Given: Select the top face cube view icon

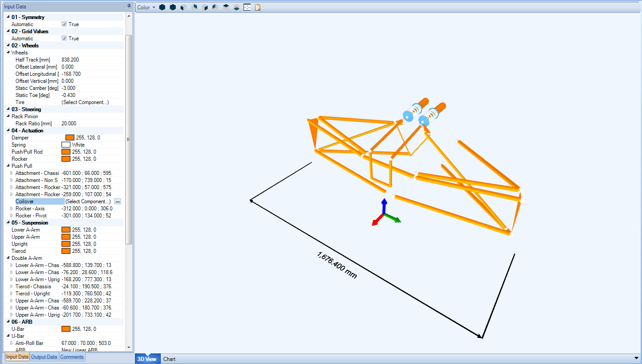Looking at the screenshot, I should point(226,8).
